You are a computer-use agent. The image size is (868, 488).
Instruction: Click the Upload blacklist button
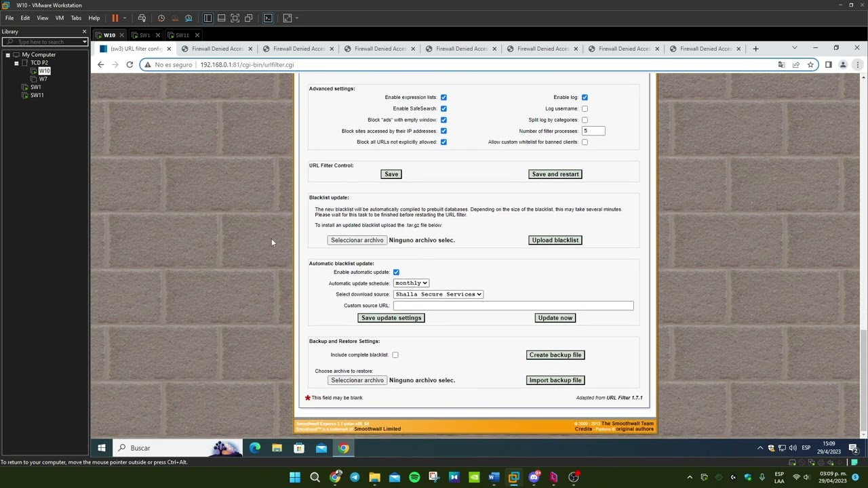[x=555, y=240]
